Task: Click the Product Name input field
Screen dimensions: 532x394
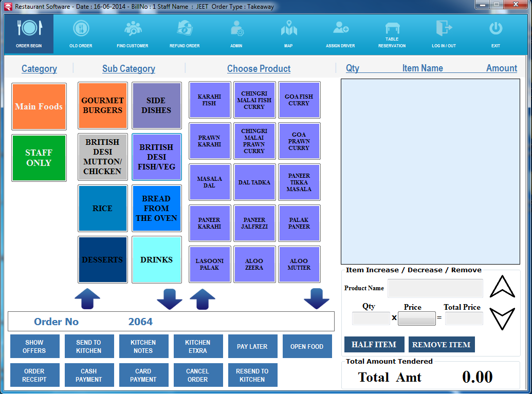Action: point(435,288)
